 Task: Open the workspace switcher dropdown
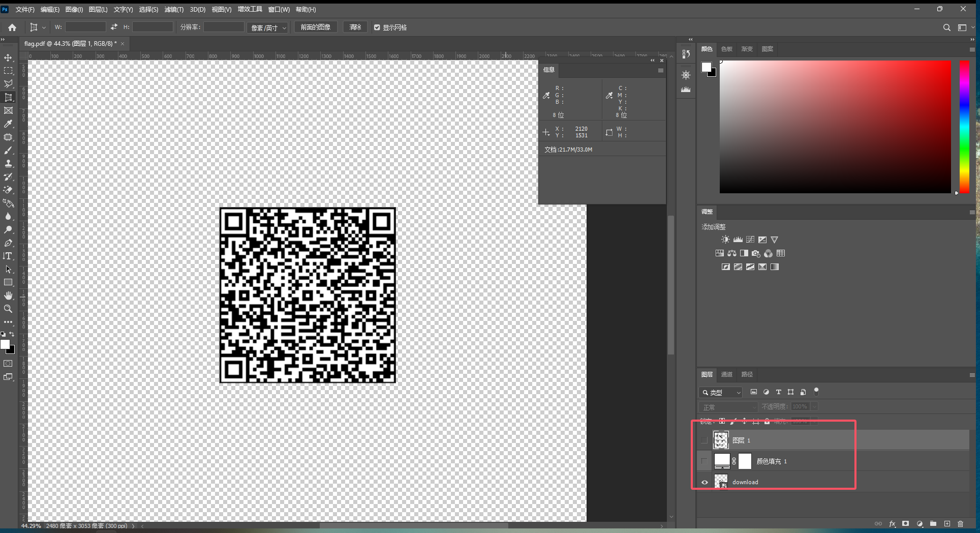point(965,27)
